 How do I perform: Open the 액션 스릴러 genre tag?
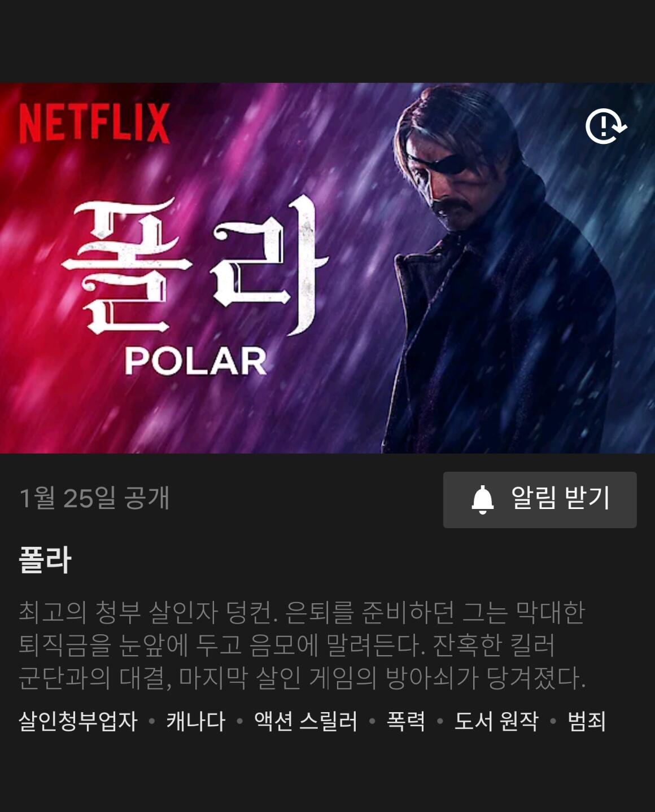pyautogui.click(x=305, y=721)
